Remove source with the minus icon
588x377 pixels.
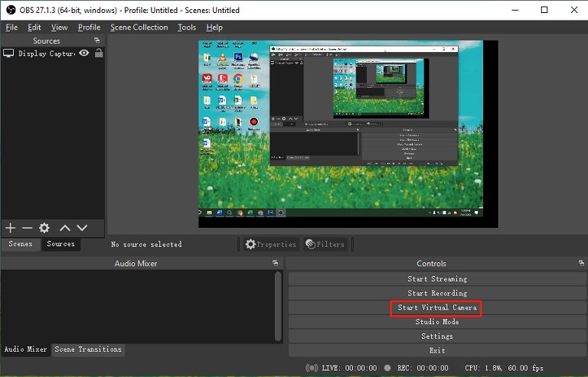click(x=27, y=228)
